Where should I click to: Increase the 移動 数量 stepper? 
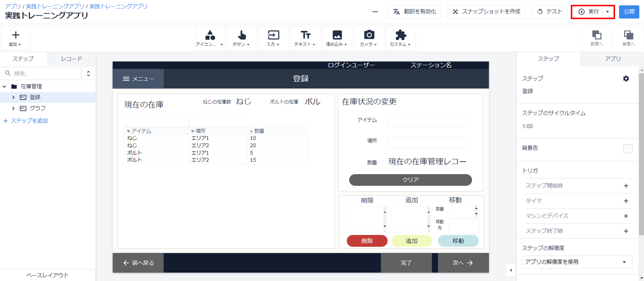[x=476, y=208]
